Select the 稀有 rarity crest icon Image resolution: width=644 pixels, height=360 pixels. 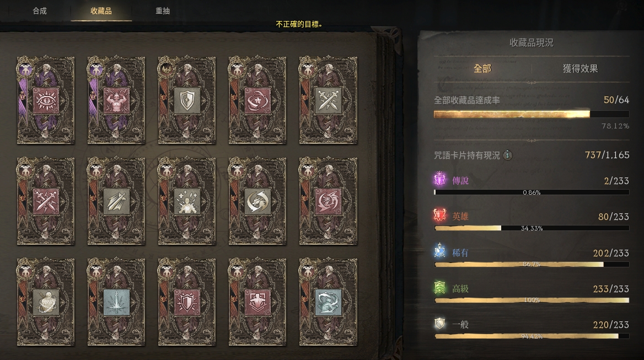440,251
